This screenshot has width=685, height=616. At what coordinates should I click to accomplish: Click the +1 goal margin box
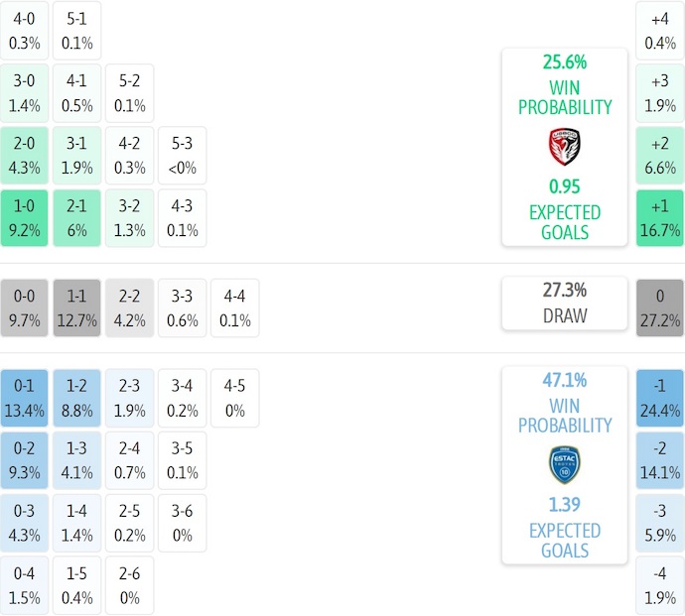pos(660,218)
